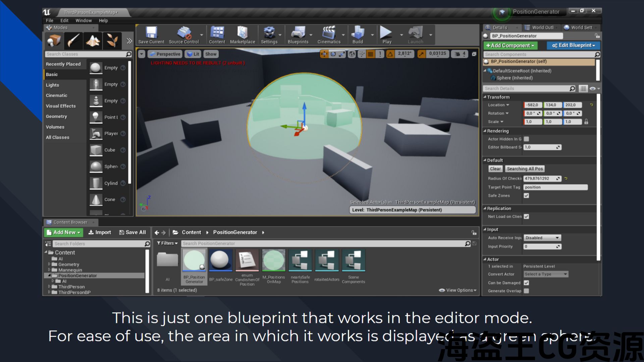Viewport: 644px width, 362px height.
Task: Toggle the Safe Zones checkbox
Action: (526, 196)
